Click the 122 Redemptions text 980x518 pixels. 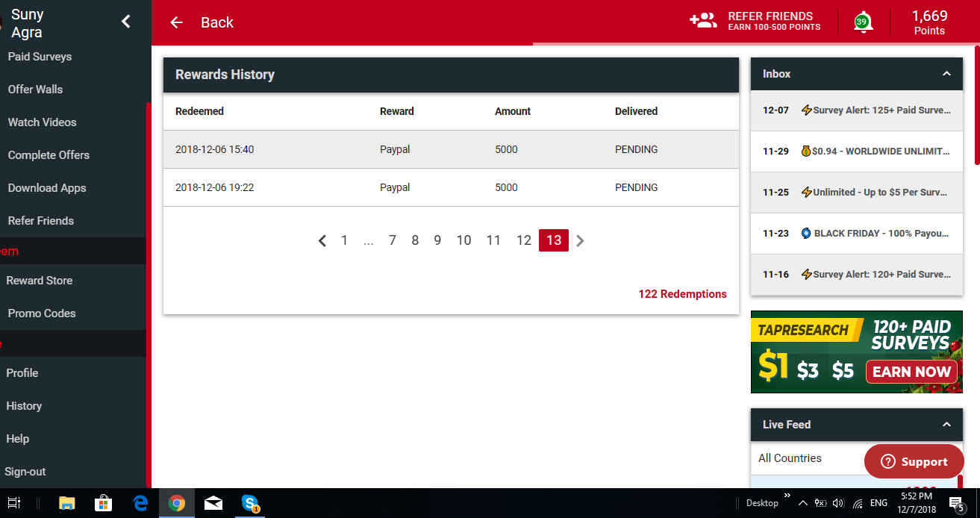[682, 294]
